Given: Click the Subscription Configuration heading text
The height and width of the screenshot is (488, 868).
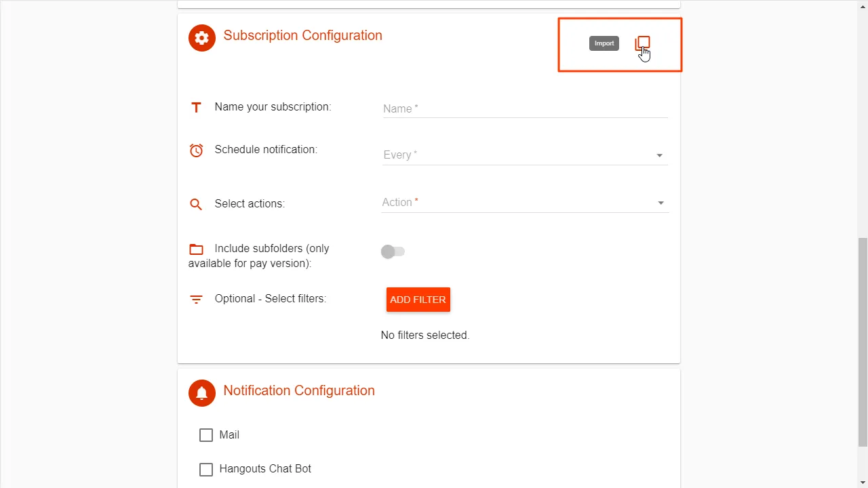Looking at the screenshot, I should tap(302, 35).
